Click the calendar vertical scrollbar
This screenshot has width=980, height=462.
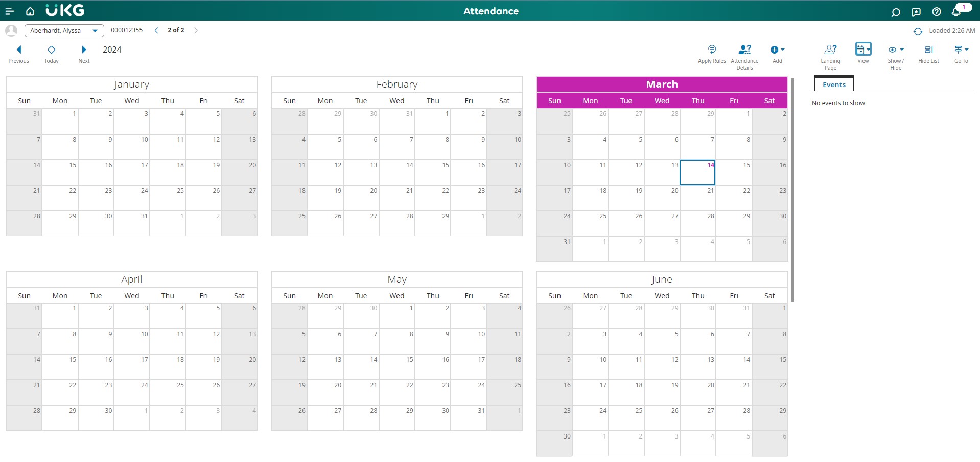(x=792, y=189)
